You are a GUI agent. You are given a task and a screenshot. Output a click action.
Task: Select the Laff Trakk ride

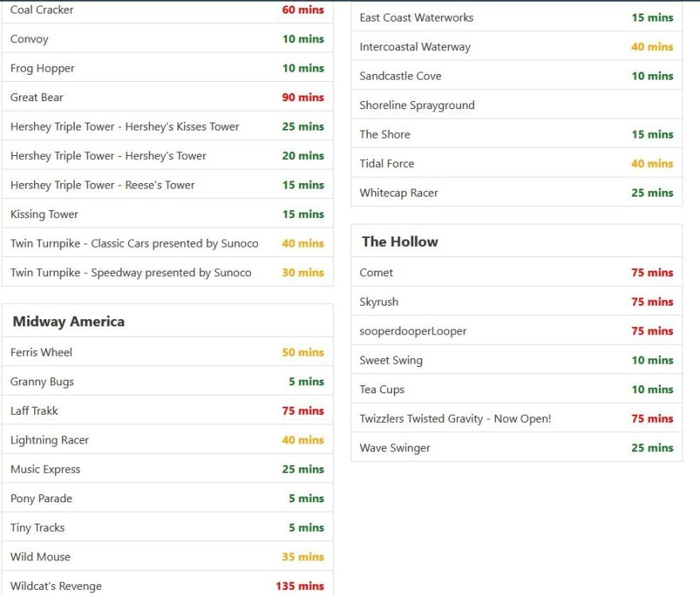pyautogui.click(x=34, y=412)
